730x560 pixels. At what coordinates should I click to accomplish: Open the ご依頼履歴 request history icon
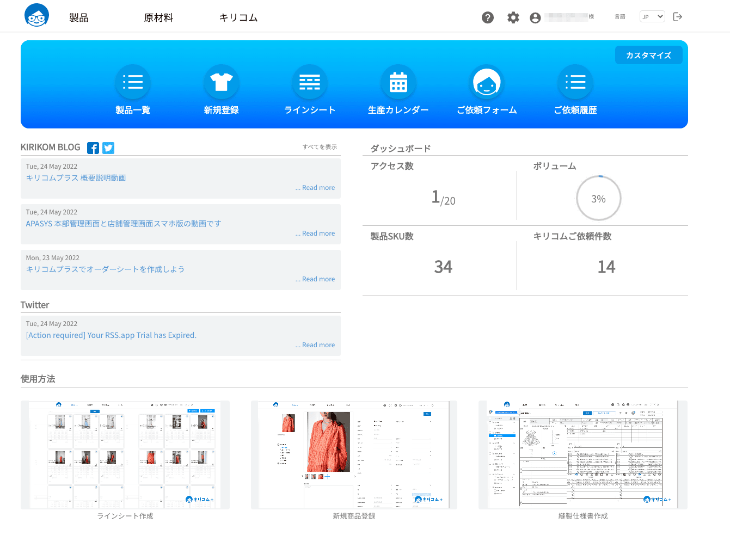click(x=575, y=82)
